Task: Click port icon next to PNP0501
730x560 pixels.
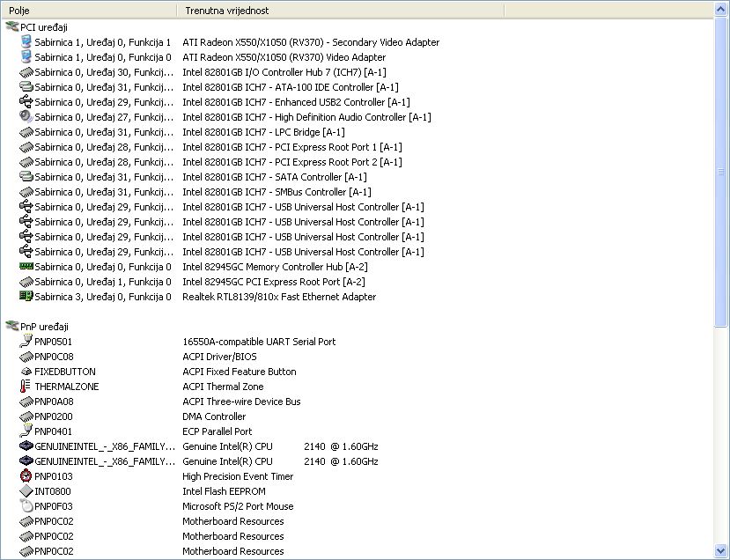Action: 26,342
